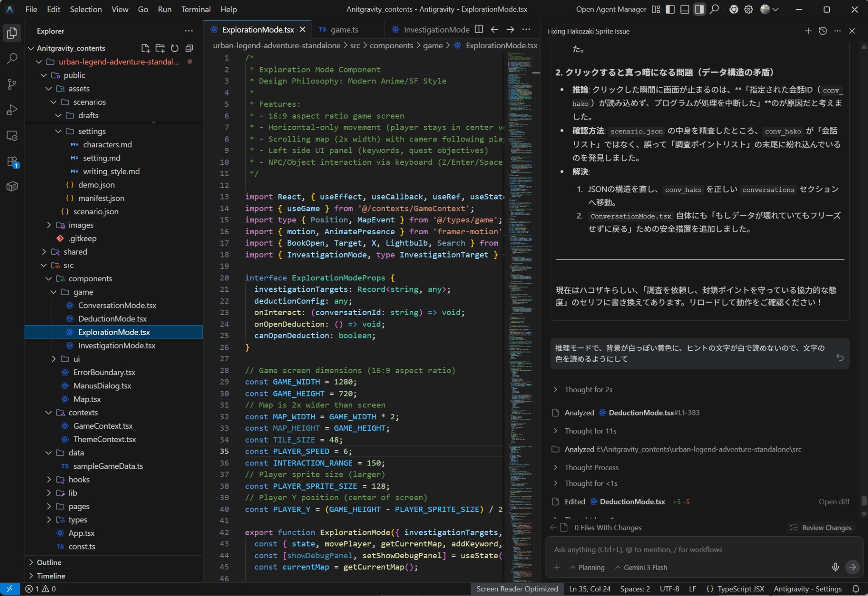Open the Source Control view

pos(12,84)
